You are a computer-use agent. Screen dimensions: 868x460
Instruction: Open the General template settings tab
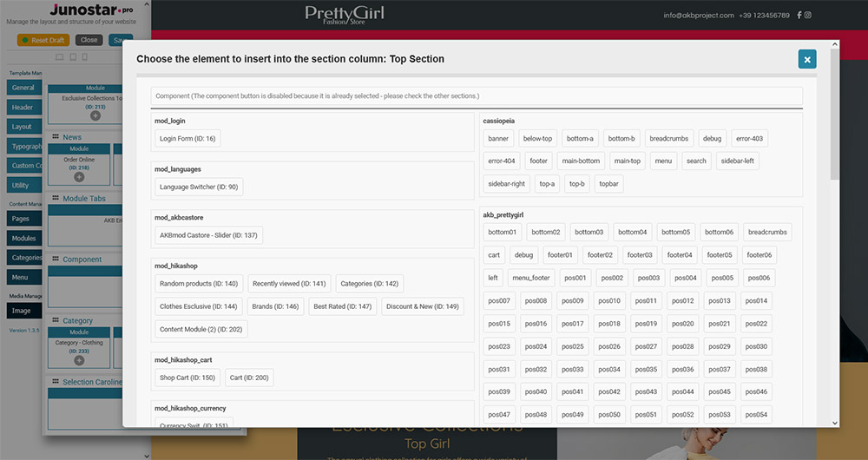pos(23,88)
